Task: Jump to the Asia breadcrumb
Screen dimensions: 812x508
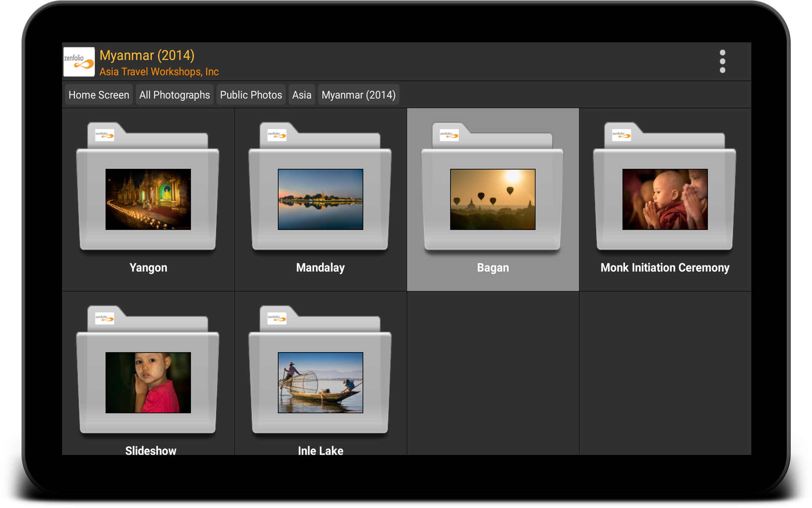Action: point(302,95)
